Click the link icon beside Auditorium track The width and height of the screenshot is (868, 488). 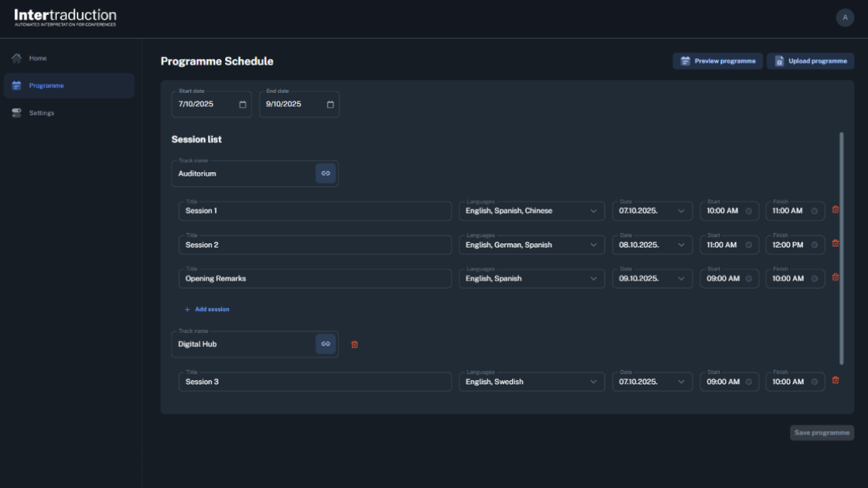325,174
